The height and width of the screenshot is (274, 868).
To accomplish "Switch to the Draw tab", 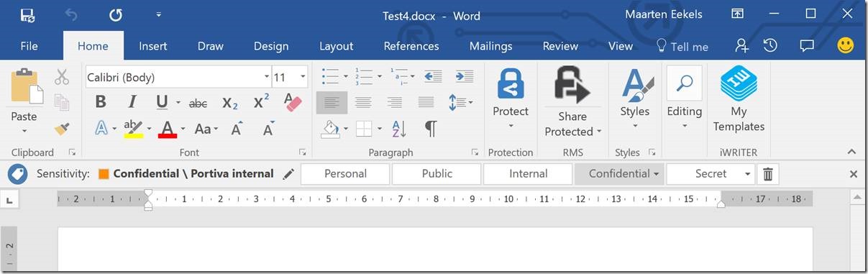I will [x=211, y=46].
